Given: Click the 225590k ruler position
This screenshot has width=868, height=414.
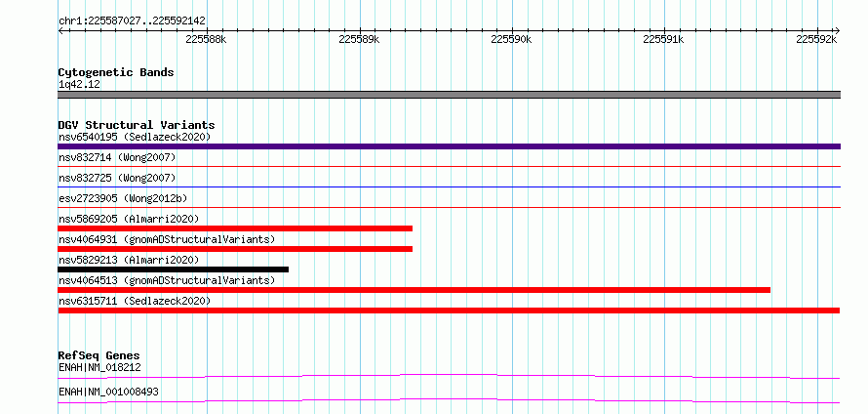Looking at the screenshot, I should [511, 40].
